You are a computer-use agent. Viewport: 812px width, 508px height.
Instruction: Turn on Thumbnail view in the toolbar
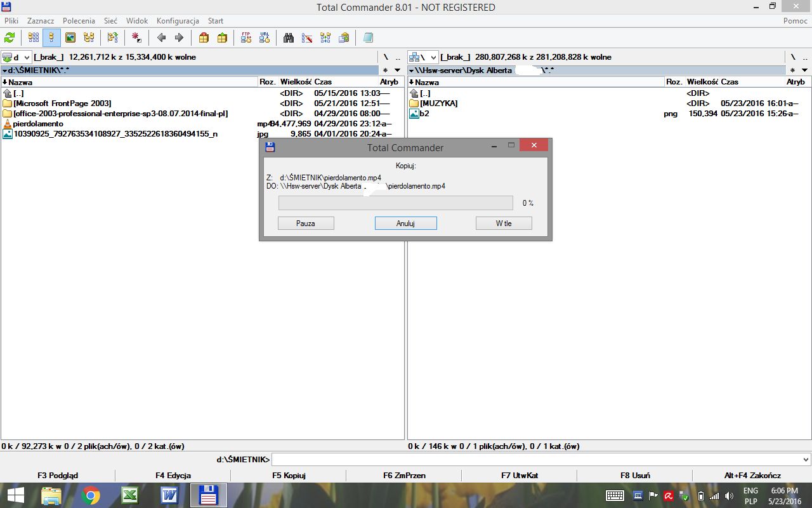[70, 37]
